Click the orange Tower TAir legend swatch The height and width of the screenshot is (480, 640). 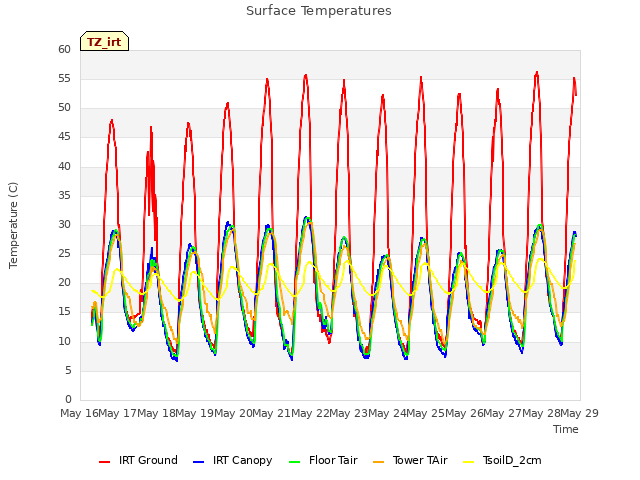(x=378, y=462)
